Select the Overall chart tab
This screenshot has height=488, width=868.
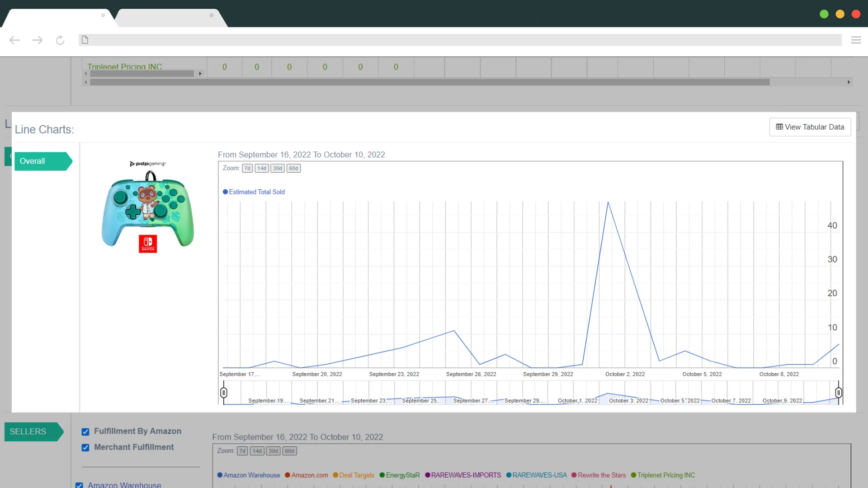43,161
